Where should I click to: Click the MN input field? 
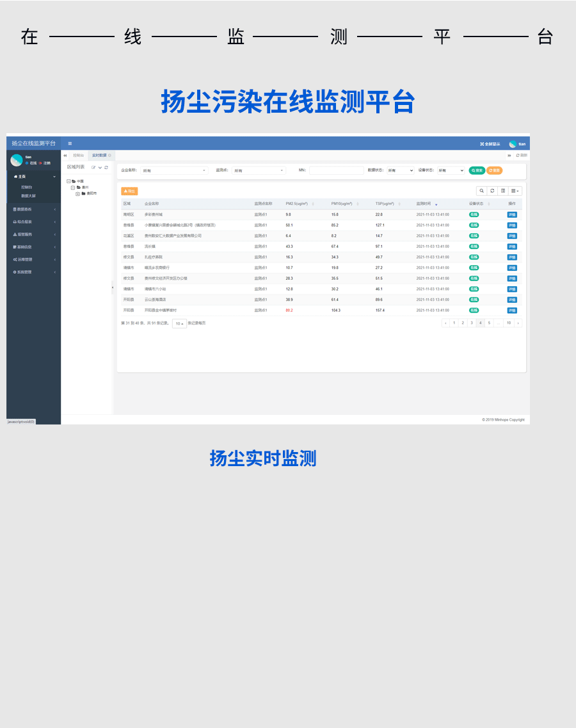pos(336,171)
